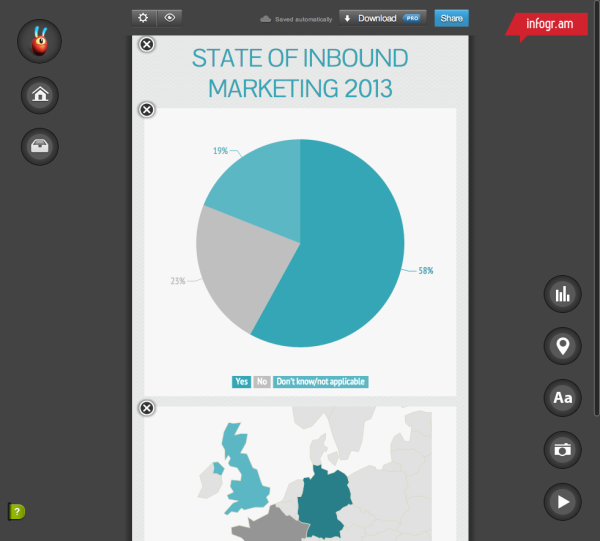Select Germany on the map

coord(324,503)
